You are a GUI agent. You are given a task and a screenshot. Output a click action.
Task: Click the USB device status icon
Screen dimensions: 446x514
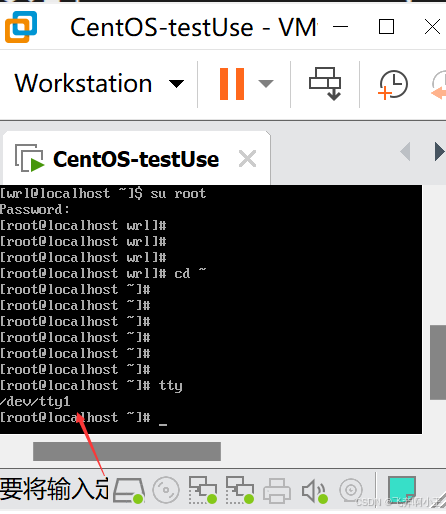click(351, 490)
